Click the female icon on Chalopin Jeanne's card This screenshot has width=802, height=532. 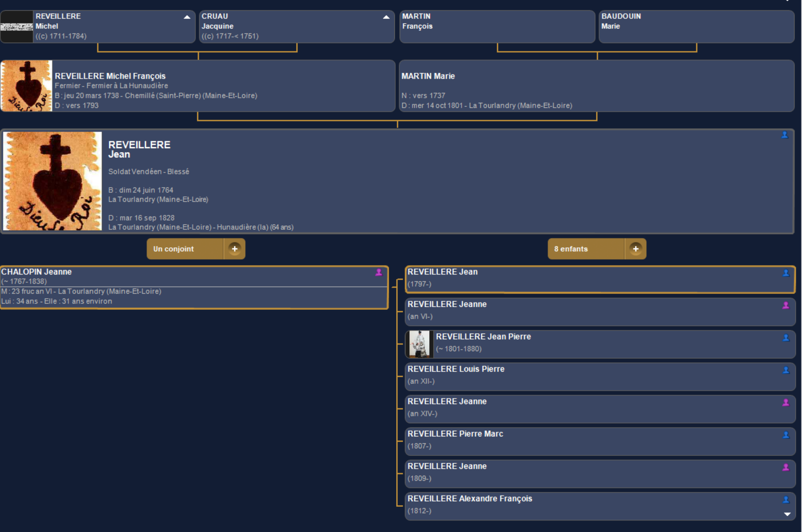[379, 272]
